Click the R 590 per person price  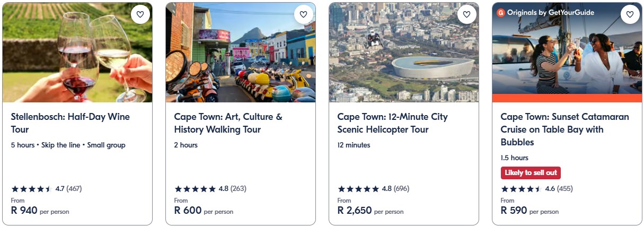click(x=529, y=211)
